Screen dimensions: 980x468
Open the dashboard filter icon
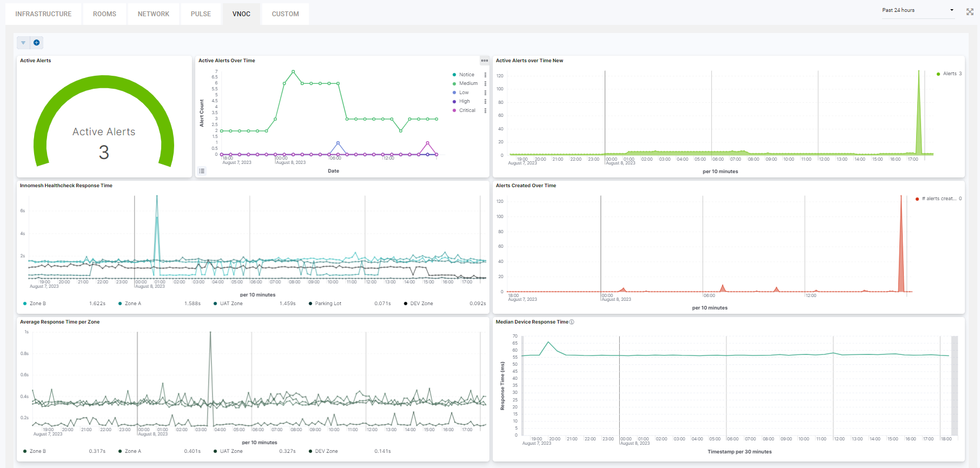(23, 43)
